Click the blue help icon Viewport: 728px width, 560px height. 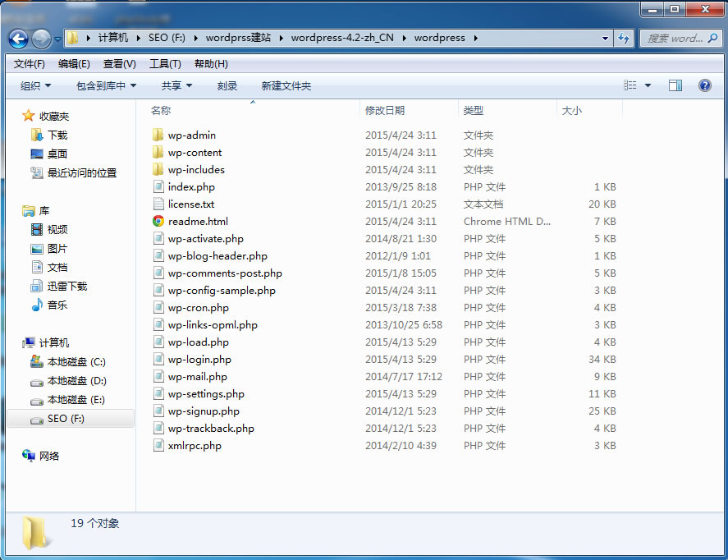click(704, 85)
